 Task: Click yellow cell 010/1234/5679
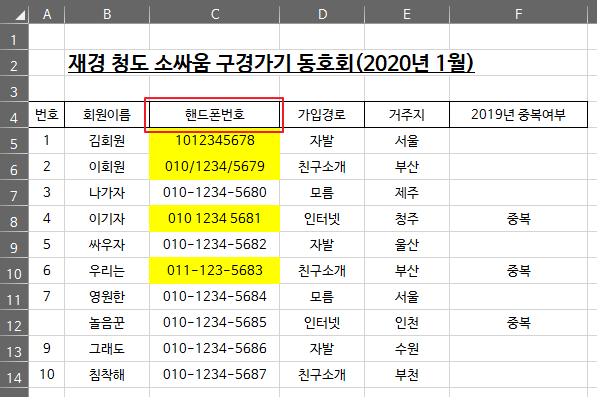tap(215, 166)
